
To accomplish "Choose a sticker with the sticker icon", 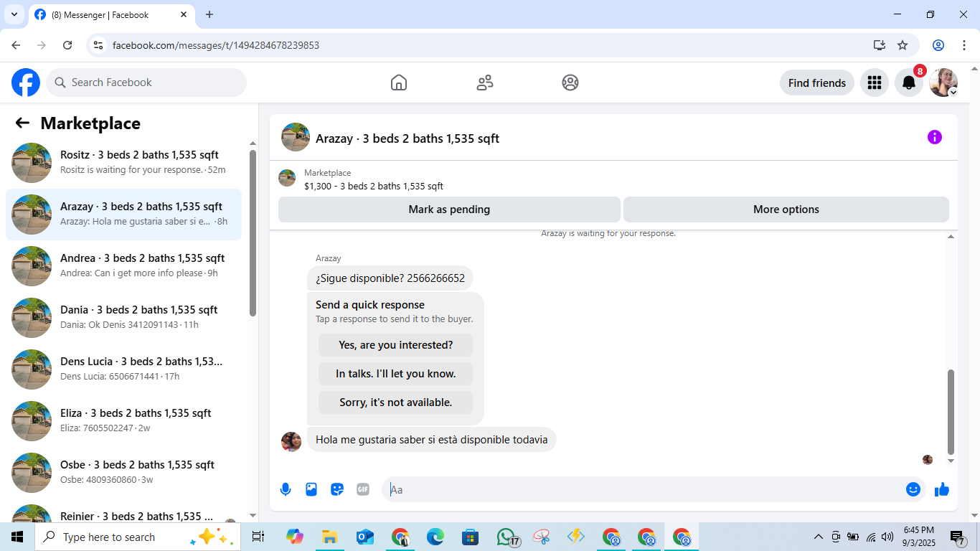I will pyautogui.click(x=337, y=489).
